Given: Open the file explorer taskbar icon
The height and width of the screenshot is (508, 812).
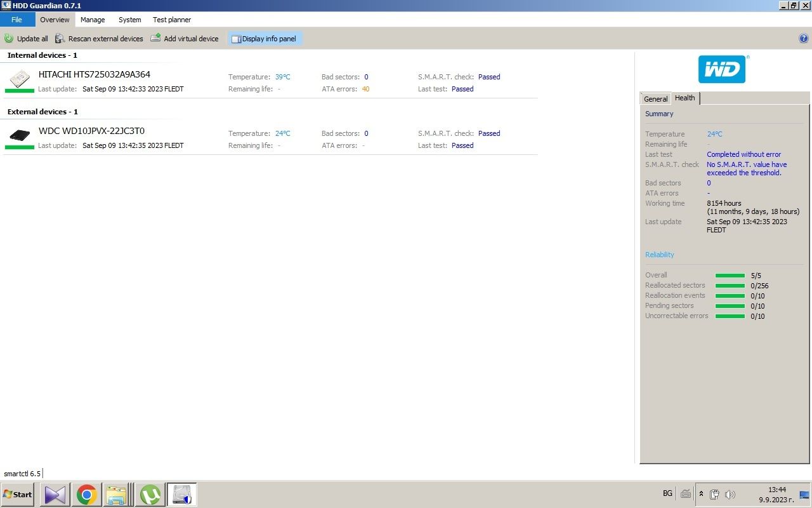Looking at the screenshot, I should pos(117,494).
